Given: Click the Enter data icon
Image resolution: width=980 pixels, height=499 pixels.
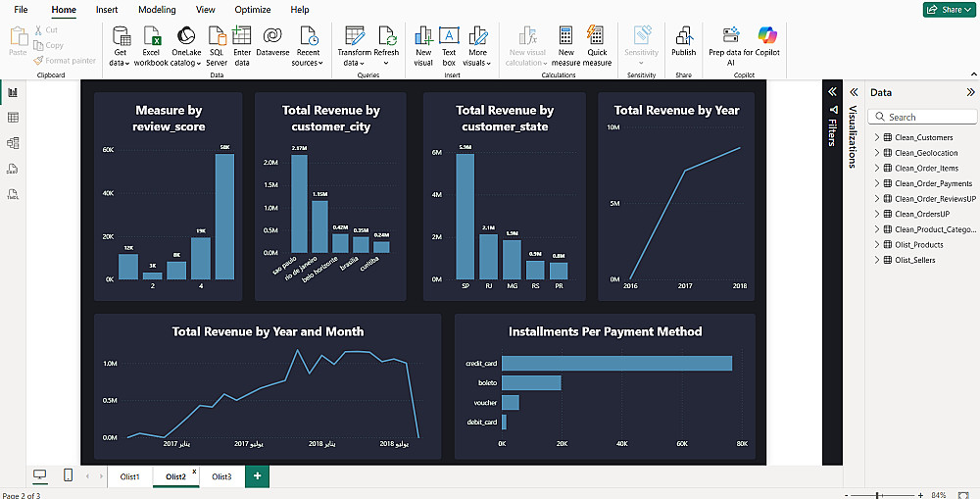Looking at the screenshot, I should pos(241,35).
